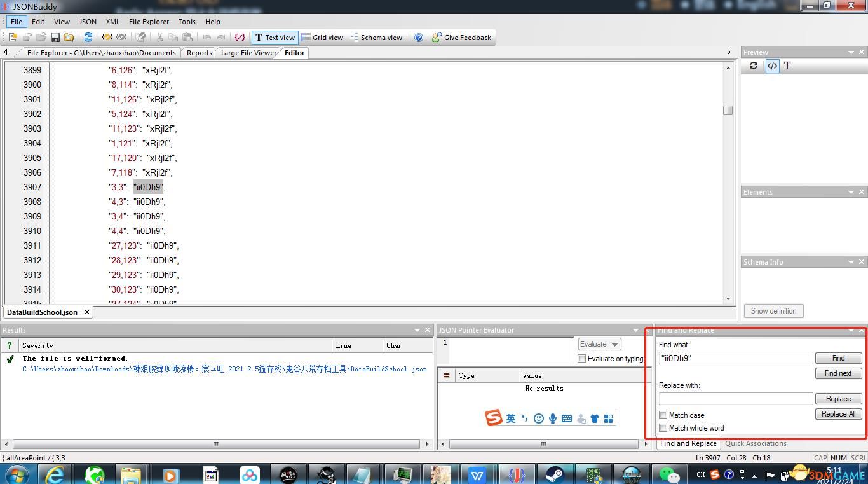Click the Preview panel text T icon

point(787,66)
